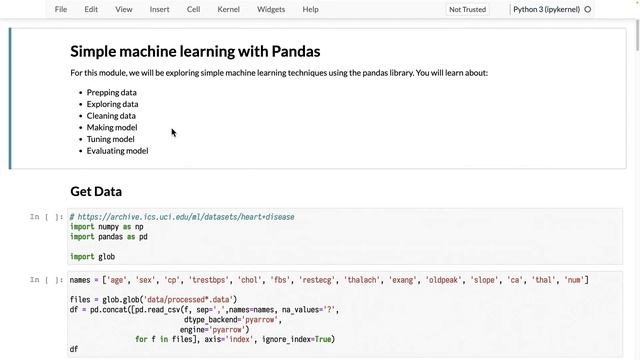Click the In [ ] prompt of the imports cell
Image resolution: width=640 pixels, height=360 pixels.
[47, 217]
